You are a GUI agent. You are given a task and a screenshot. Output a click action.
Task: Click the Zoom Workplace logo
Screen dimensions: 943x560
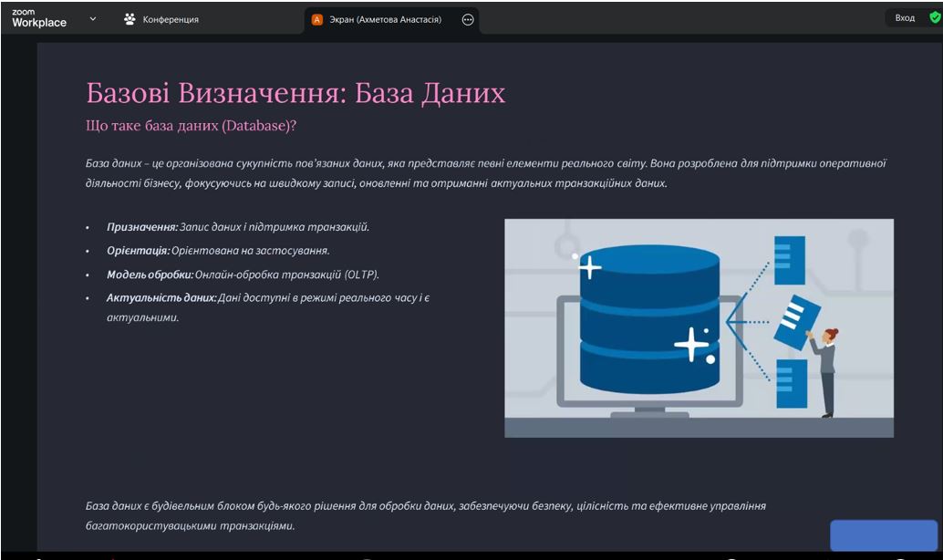(x=39, y=18)
